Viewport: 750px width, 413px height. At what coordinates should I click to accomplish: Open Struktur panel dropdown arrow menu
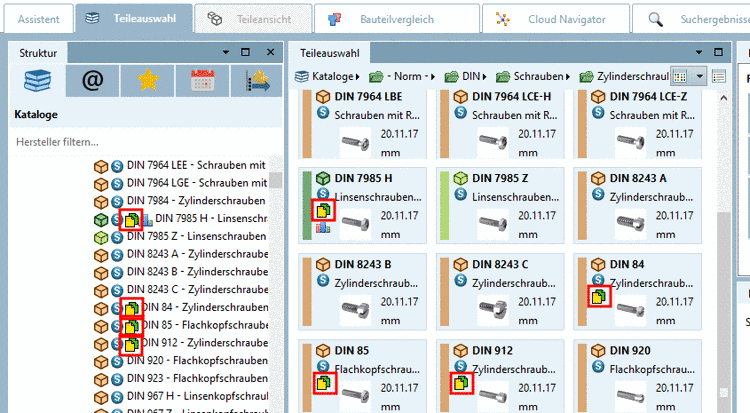tap(225, 52)
